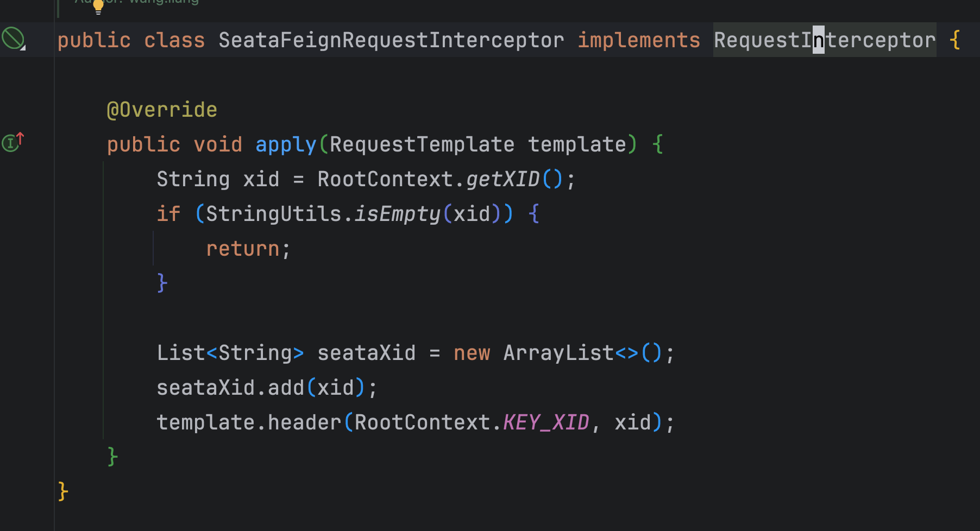Click the template parameter name in apply signature
Screen dimensions: 980x531
577,144
